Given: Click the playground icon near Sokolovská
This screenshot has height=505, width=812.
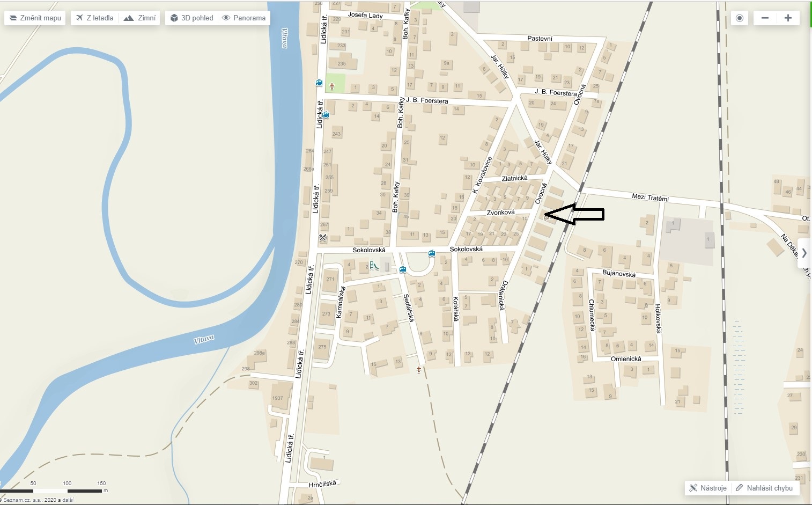Looking at the screenshot, I should coord(374,265).
